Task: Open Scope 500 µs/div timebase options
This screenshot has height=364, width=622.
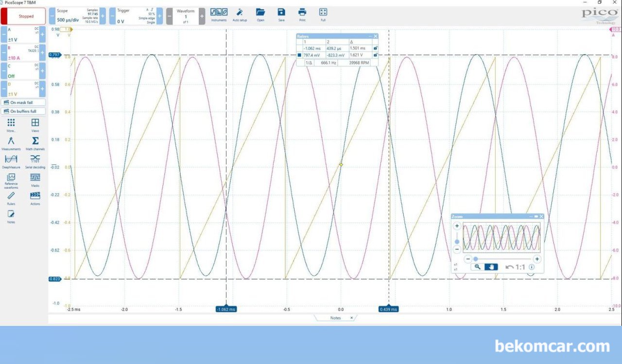Action: 77,16
